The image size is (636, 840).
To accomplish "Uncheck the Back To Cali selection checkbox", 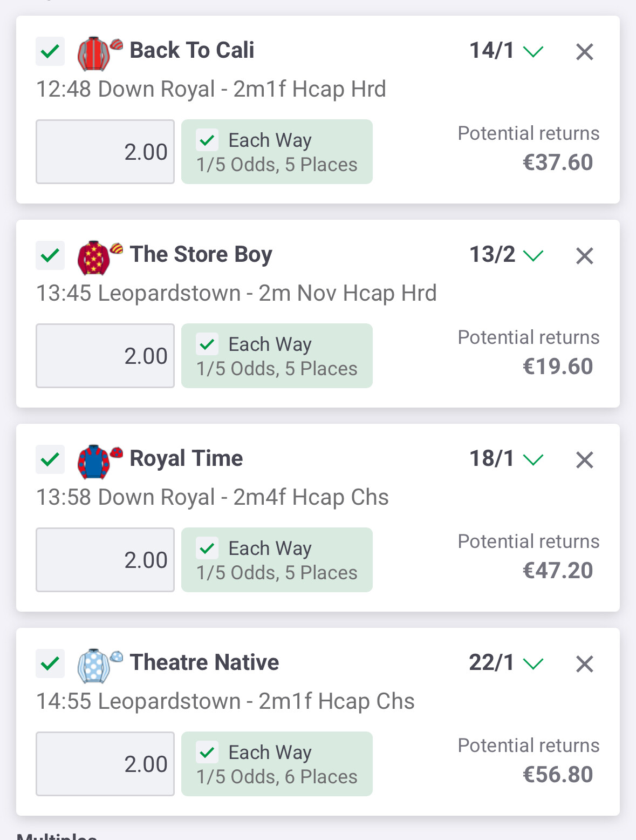I will point(50,52).
